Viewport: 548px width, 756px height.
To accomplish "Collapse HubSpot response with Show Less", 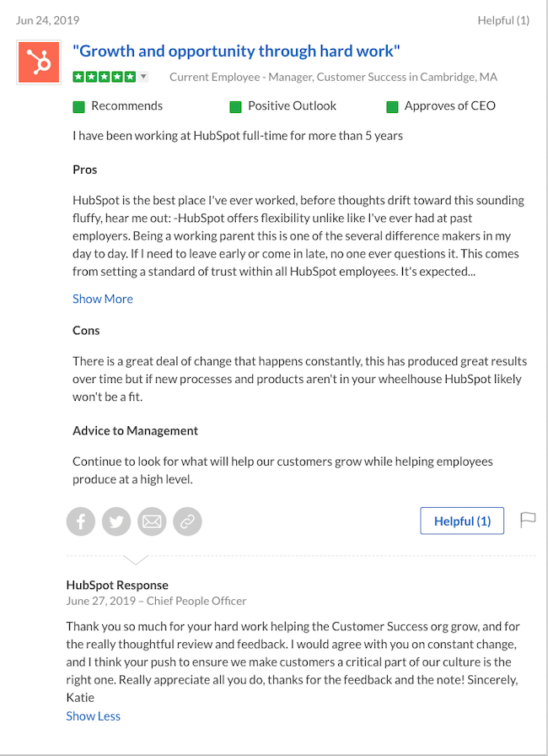I will pyautogui.click(x=93, y=715).
